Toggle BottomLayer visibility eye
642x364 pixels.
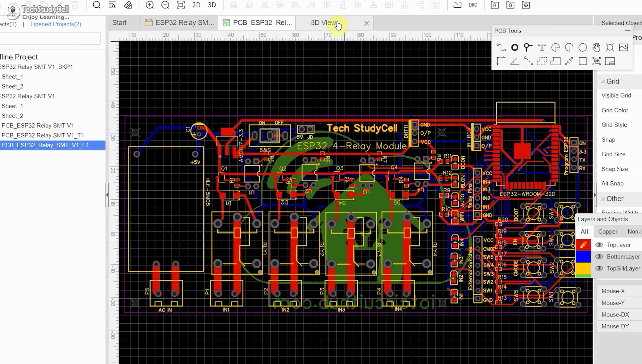(x=599, y=257)
